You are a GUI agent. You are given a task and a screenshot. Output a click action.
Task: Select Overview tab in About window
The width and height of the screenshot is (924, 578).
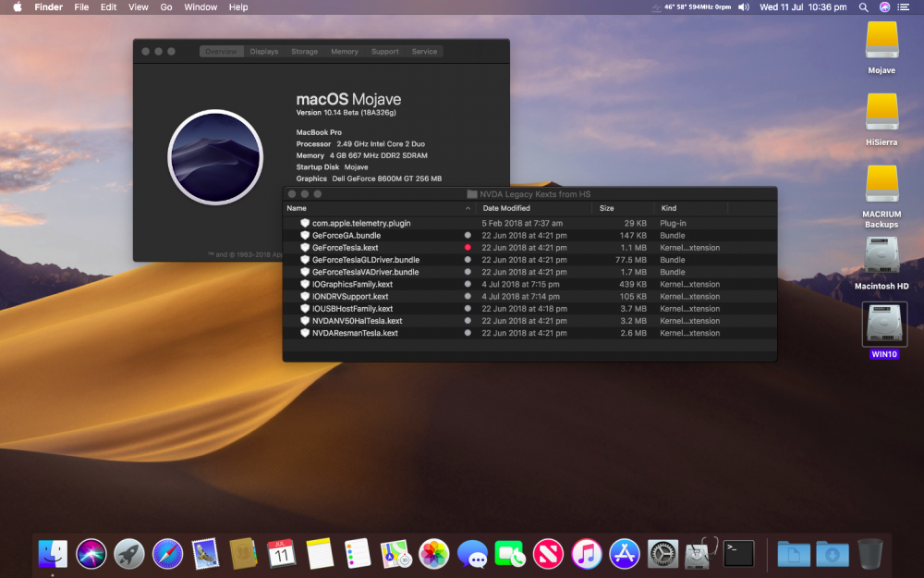pos(221,51)
